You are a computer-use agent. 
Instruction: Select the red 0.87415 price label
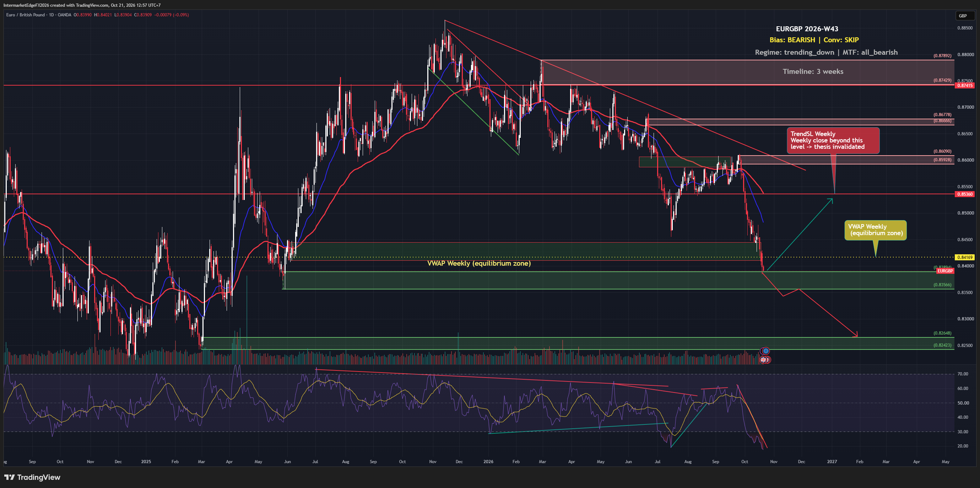(964, 86)
